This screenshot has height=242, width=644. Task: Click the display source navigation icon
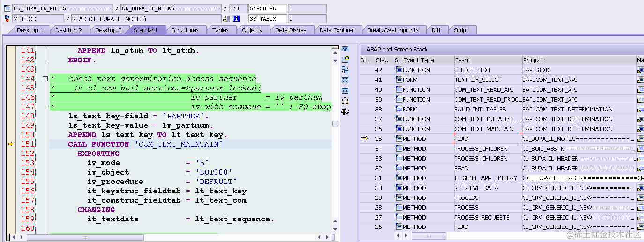[227, 19]
